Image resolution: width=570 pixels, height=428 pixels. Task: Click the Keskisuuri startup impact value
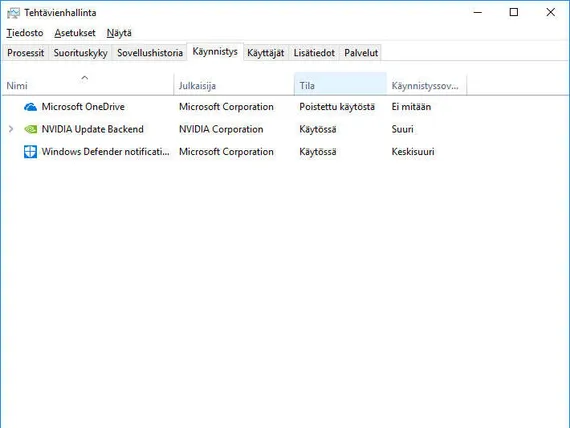[x=413, y=152]
